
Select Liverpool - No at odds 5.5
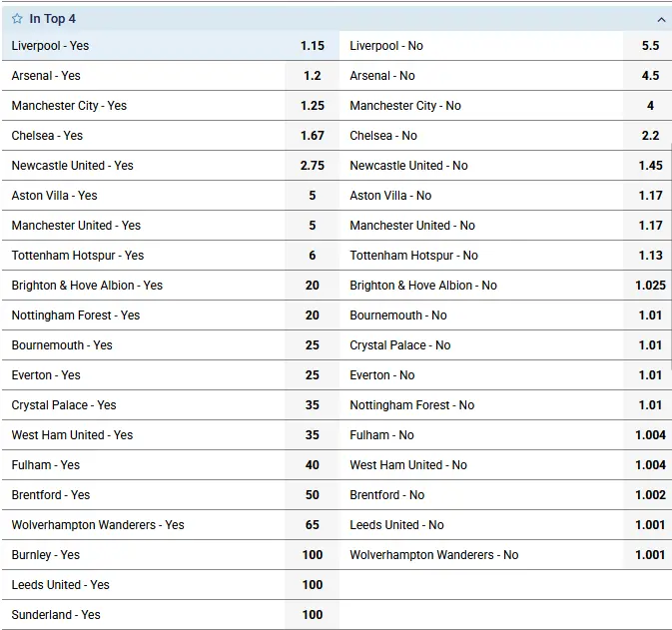tap(506, 46)
